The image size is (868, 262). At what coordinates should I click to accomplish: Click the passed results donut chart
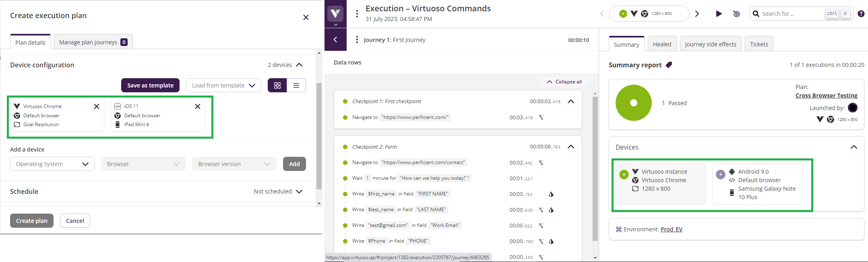pyautogui.click(x=634, y=103)
